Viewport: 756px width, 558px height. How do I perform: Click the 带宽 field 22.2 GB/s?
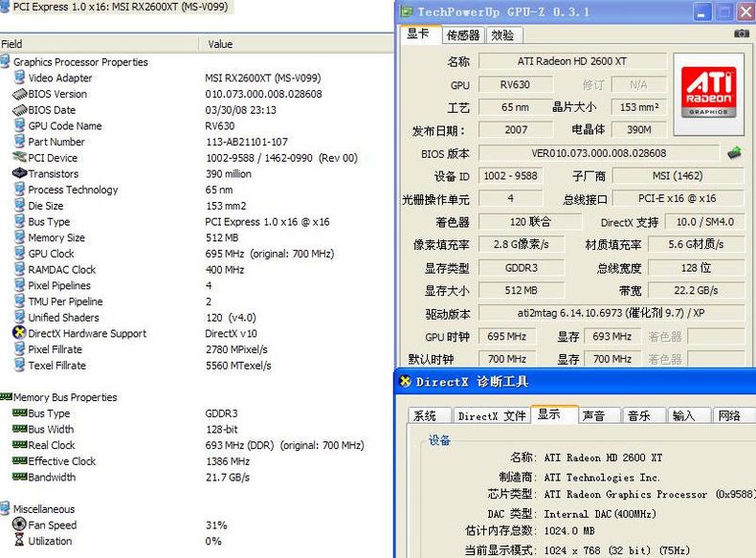click(697, 290)
